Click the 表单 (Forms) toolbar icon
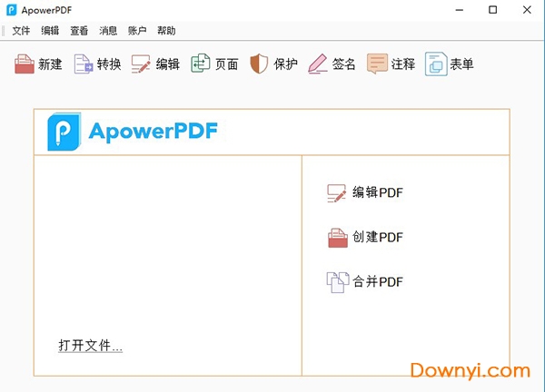Screen dimensions: 545x392 point(436,64)
